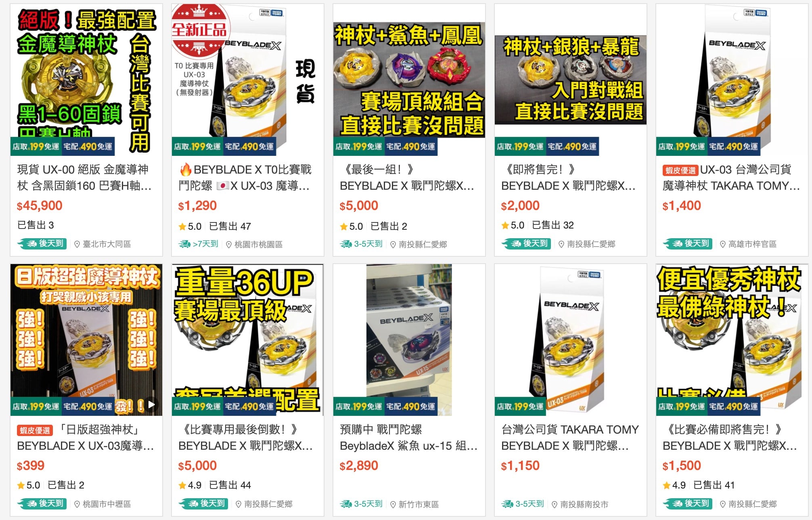Image resolution: width=812 pixels, height=520 pixels.
Task: Click the location pin beside 新竹市東區
Action: coord(393,504)
